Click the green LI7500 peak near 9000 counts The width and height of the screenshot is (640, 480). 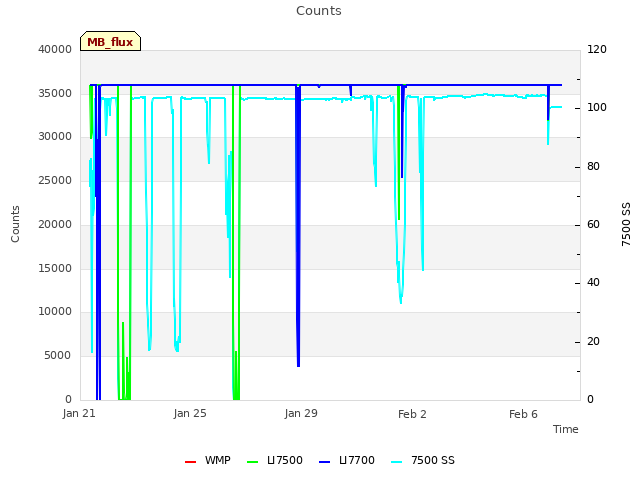click(x=123, y=323)
